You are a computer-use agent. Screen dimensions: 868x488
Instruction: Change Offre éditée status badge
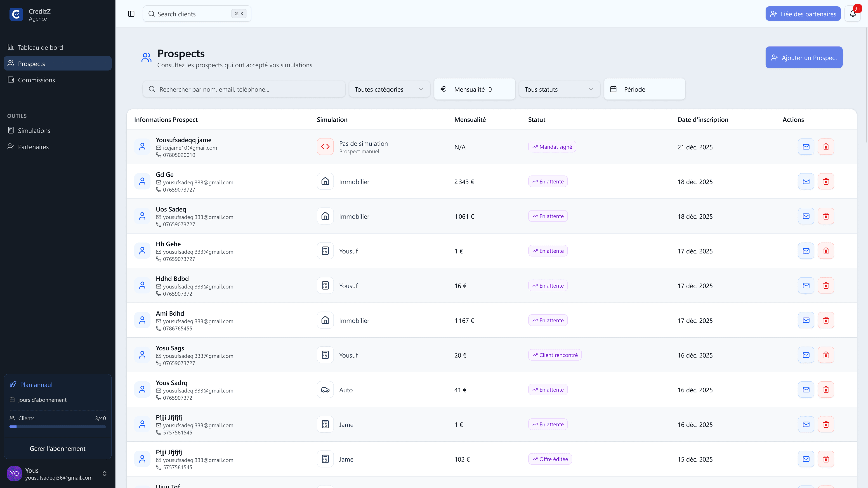coord(550,459)
